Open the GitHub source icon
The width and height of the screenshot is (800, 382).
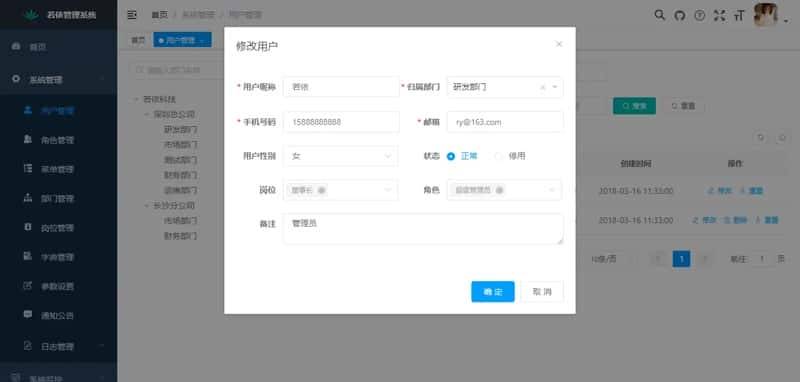pyautogui.click(x=679, y=15)
